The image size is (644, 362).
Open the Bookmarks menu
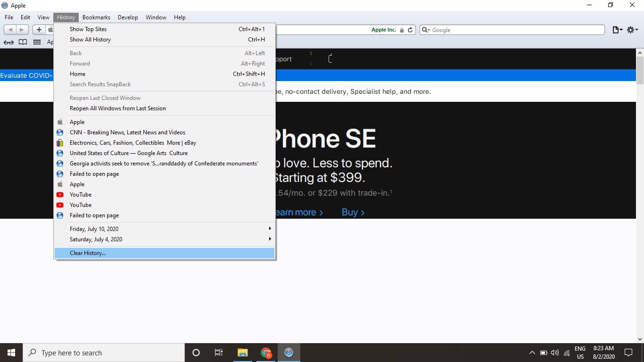(x=96, y=17)
